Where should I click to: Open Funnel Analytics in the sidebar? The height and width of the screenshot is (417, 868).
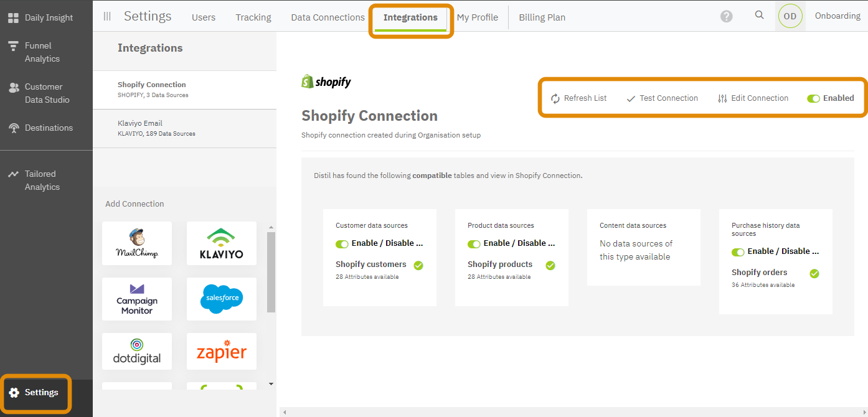click(x=42, y=52)
